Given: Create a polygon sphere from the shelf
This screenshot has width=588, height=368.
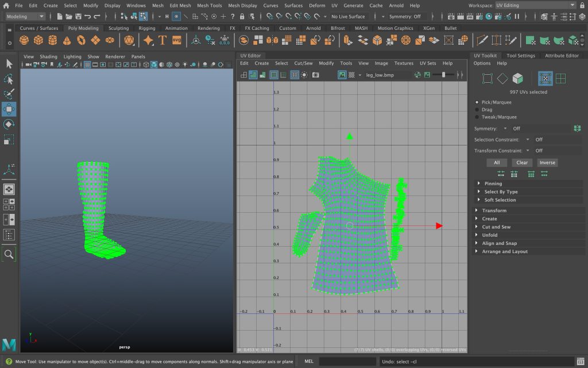Looking at the screenshot, I should 24,40.
